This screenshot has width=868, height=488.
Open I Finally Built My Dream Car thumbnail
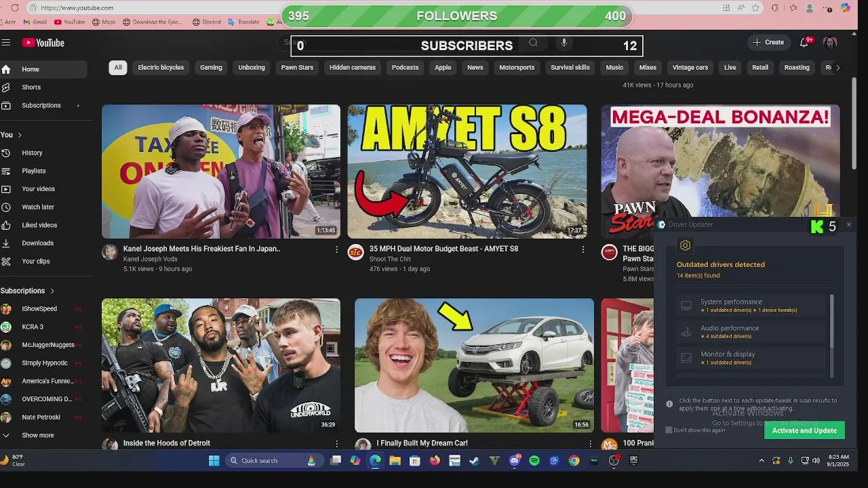[x=474, y=365]
